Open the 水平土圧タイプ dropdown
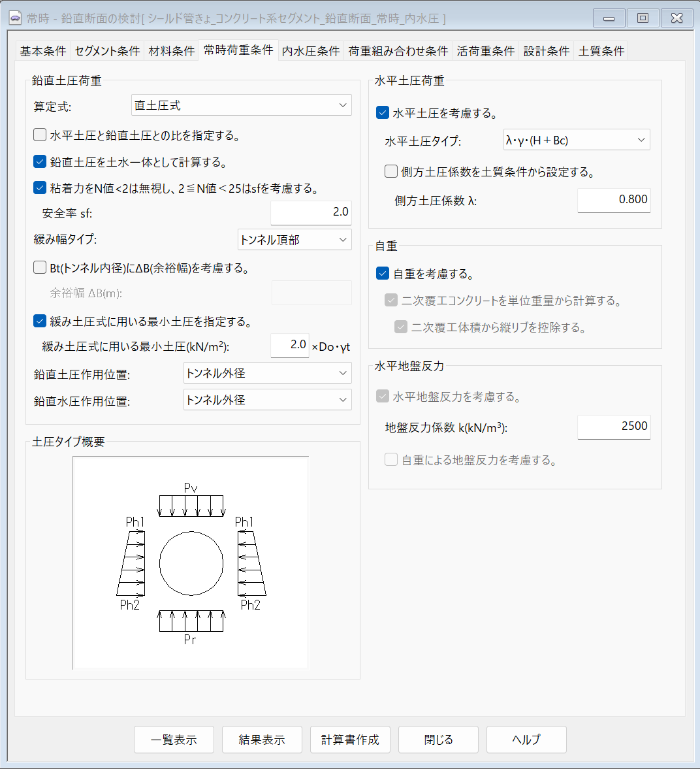The image size is (700, 769). click(576, 140)
